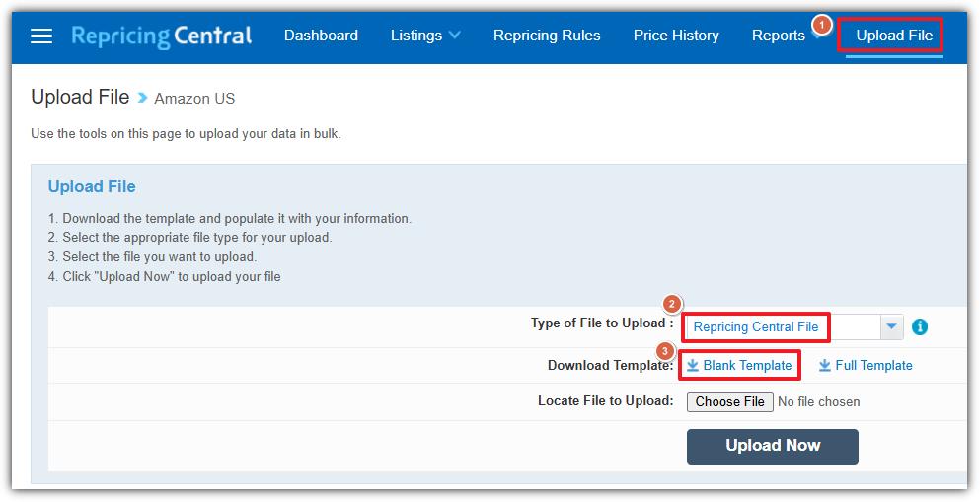Click the Repricing Central logo
The height and width of the screenshot is (502, 980).
pos(161,36)
